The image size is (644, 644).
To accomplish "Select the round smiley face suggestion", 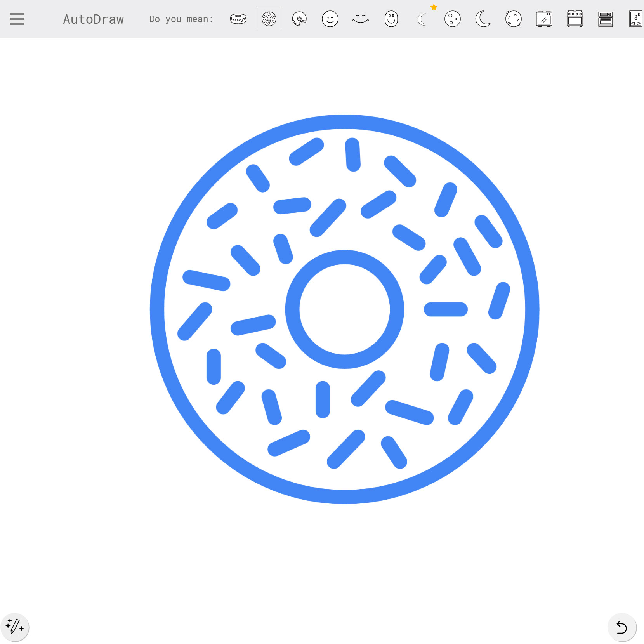I will tap(330, 19).
